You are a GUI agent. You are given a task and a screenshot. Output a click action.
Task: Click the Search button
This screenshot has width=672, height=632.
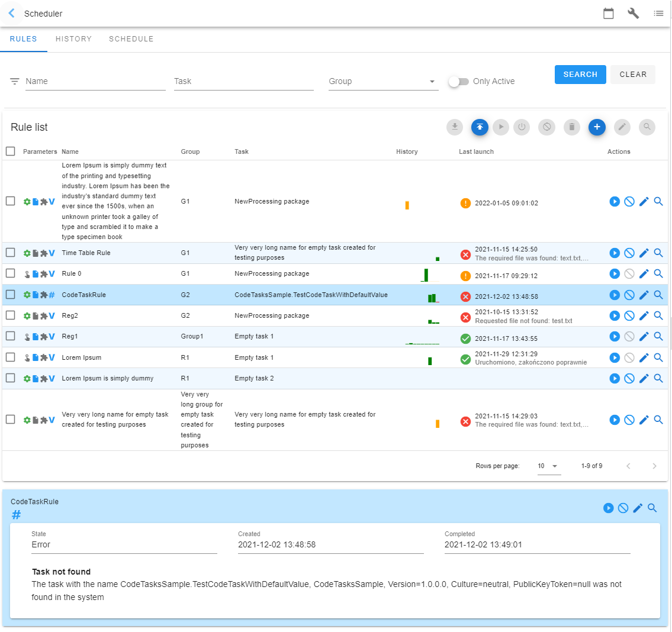(580, 75)
